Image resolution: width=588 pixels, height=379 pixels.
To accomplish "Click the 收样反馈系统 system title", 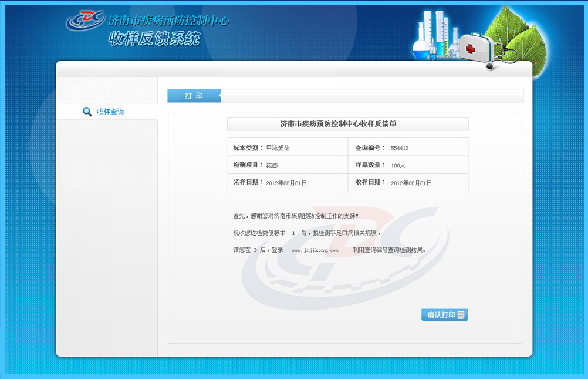I will [154, 39].
